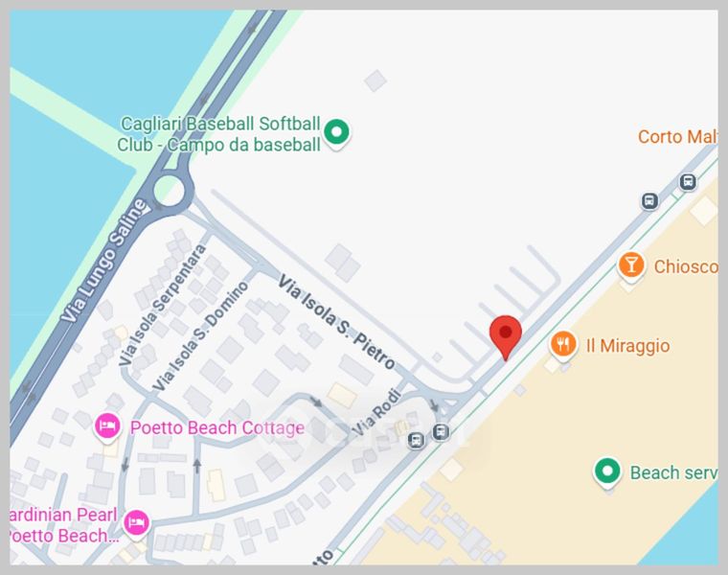
Task: Open Cagliari Baseball Softball Club green marker
Action: (x=336, y=133)
